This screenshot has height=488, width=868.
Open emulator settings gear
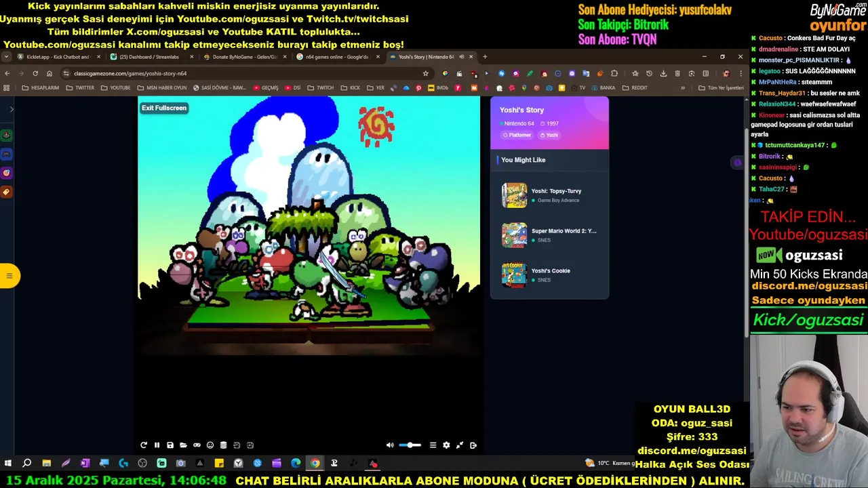pos(446,445)
